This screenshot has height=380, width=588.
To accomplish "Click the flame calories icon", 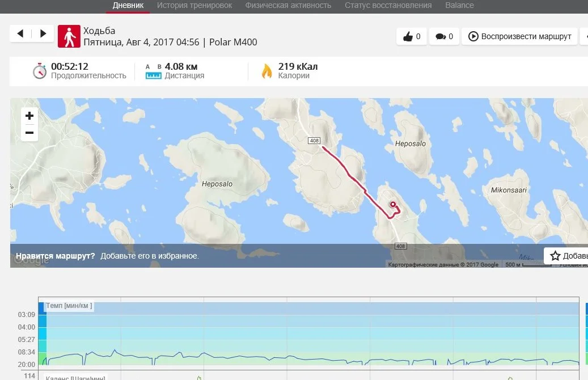I will tap(266, 71).
